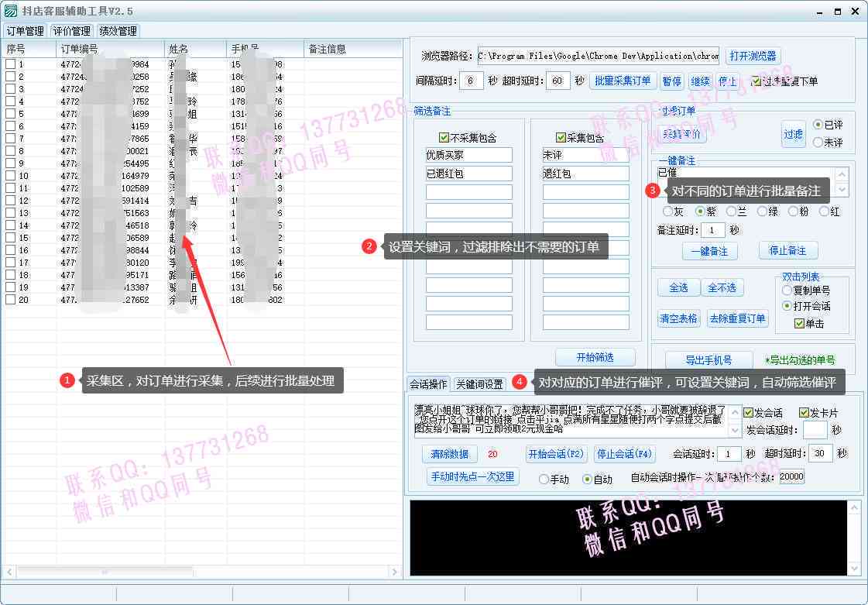The height and width of the screenshot is (605, 868).
Task: Click the 已退红包 keyword field
Action: (x=469, y=174)
